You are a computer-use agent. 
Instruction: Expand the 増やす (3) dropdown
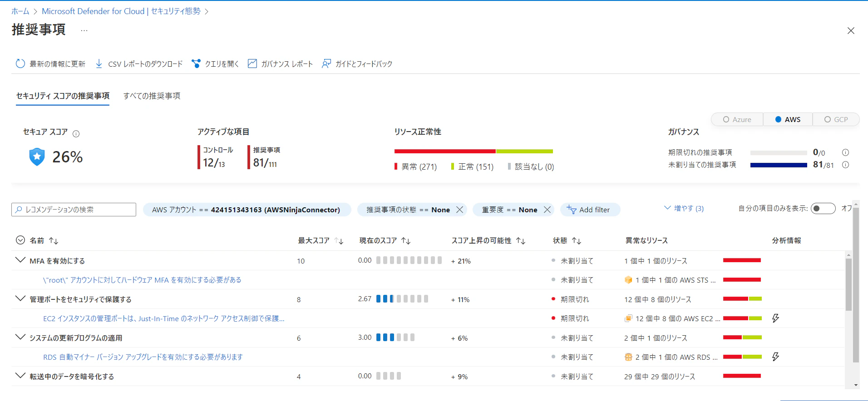pos(684,208)
